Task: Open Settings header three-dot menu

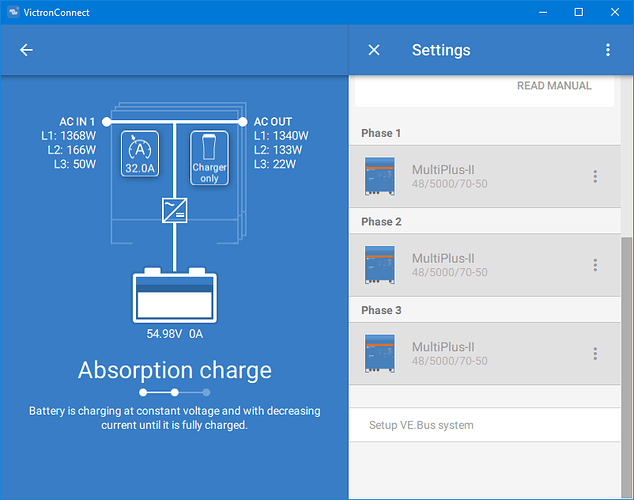Action: click(x=608, y=50)
